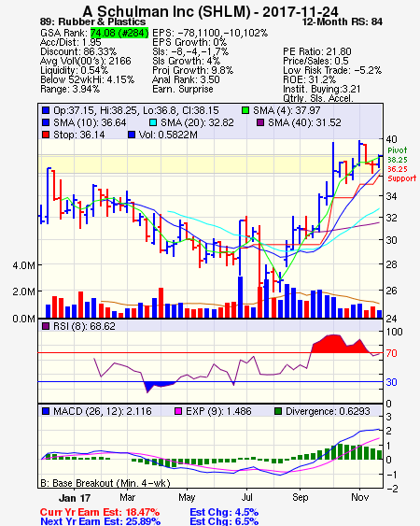
Task: Click the Proj Growth: 9.8% text
Action: pyautogui.click(x=192, y=70)
